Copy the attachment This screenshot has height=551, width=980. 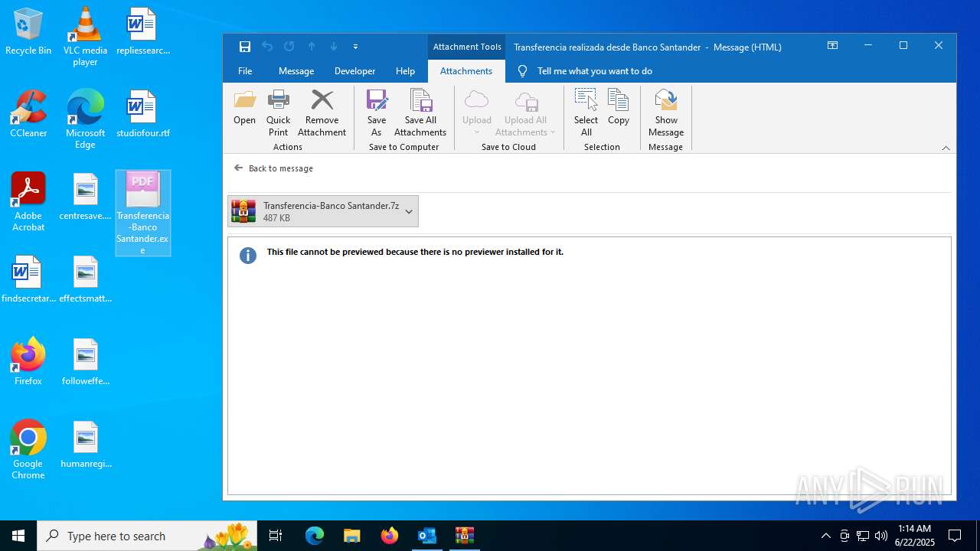click(618, 107)
